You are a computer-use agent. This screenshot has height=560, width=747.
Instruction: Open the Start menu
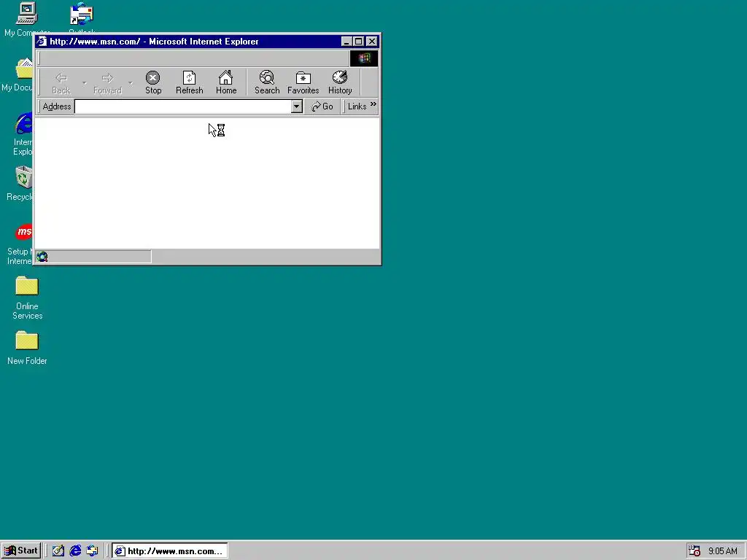click(x=21, y=551)
